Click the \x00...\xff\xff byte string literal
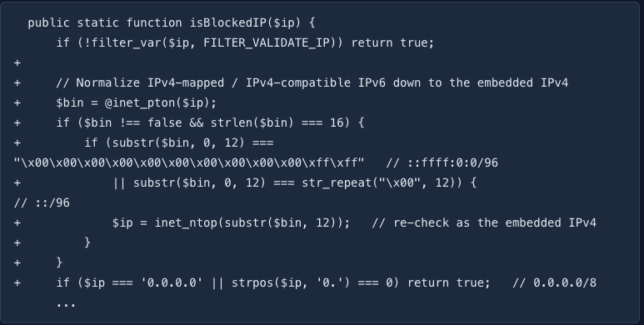This screenshot has width=644, height=325. (189, 162)
